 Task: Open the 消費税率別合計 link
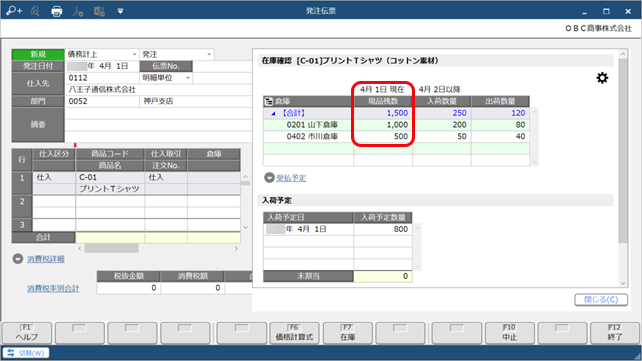(x=53, y=289)
